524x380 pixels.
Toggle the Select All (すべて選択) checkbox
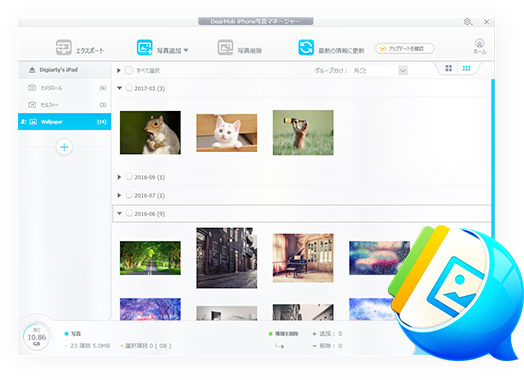129,70
